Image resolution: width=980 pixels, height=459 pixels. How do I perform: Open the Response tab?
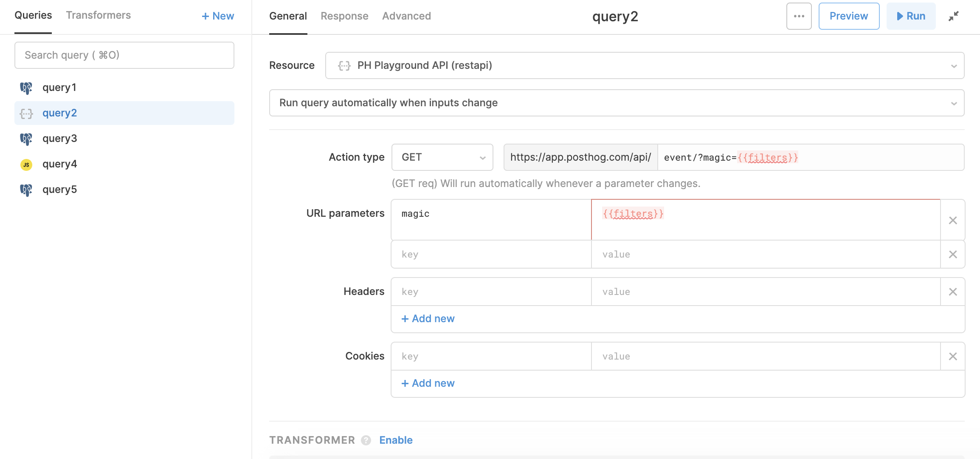344,16
